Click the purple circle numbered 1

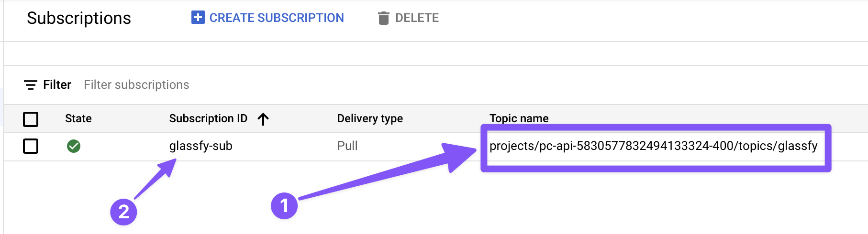[284, 206]
